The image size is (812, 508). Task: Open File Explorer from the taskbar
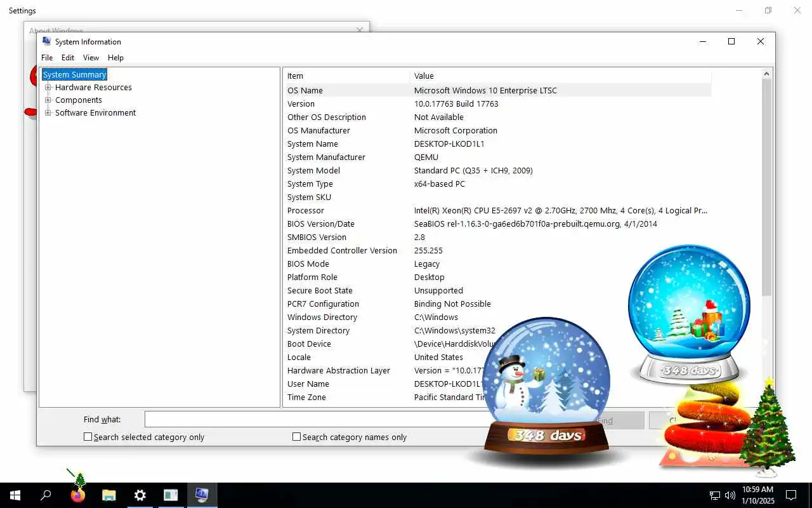(x=109, y=495)
